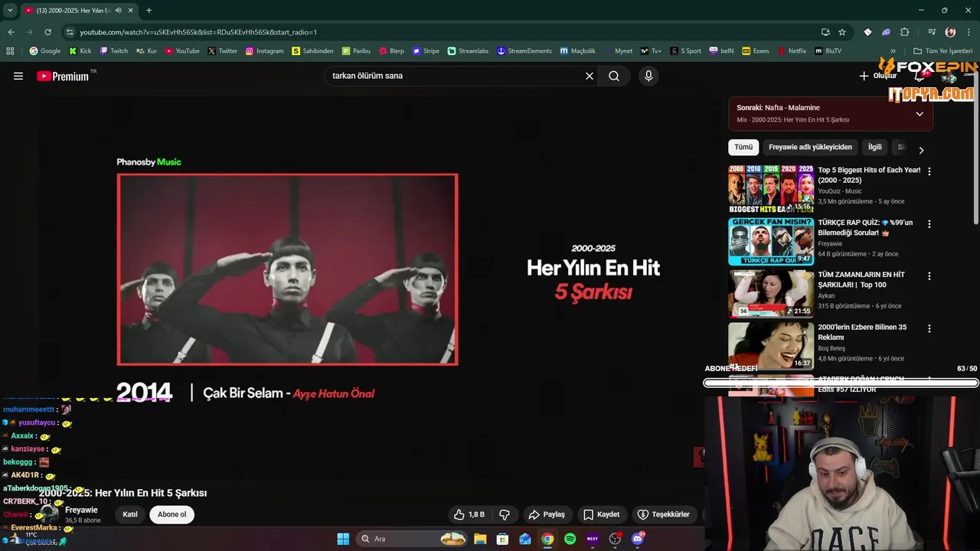Open options menu for Türkçe Rap Quiz video
980x551 pixels.
click(x=929, y=224)
